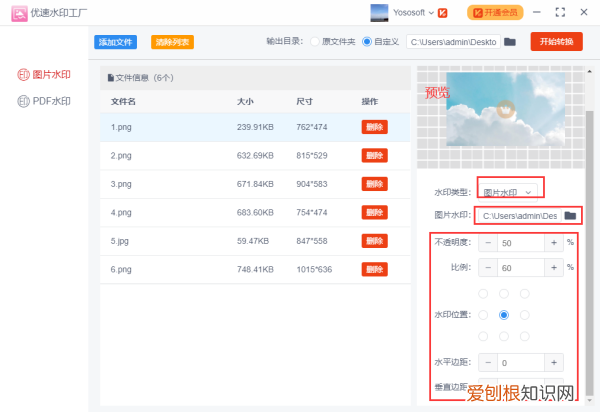Click the 图片水印 image path field
Image resolution: width=600 pixels, height=412 pixels.
tap(519, 216)
